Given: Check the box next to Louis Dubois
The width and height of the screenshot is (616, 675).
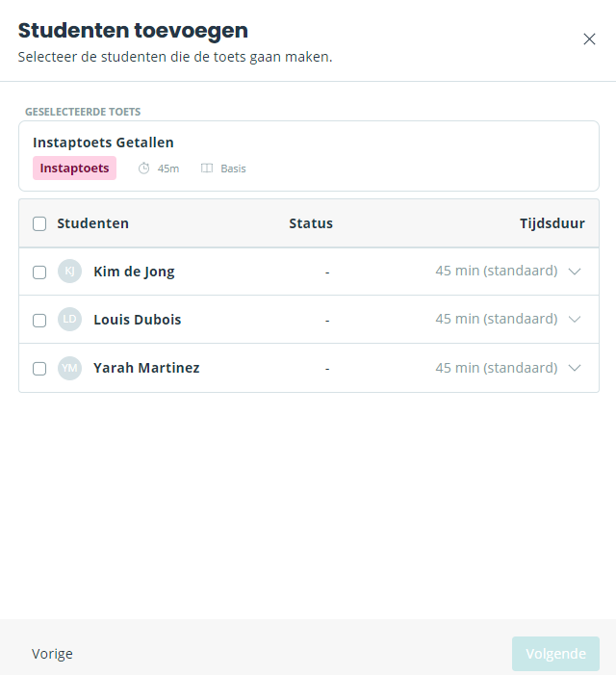Looking at the screenshot, I should tap(39, 321).
